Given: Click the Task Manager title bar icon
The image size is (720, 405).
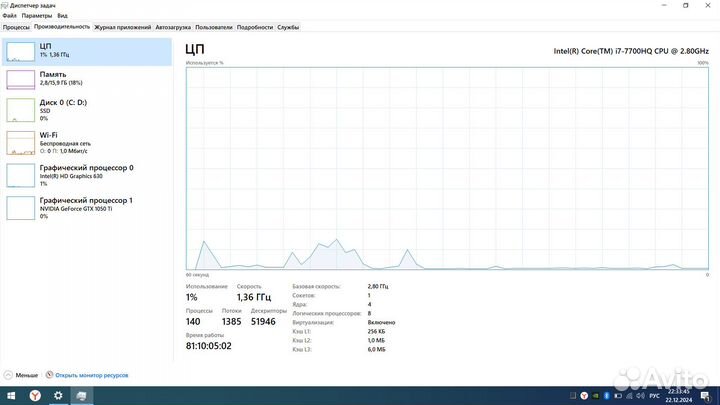Looking at the screenshot, I should (5, 6).
